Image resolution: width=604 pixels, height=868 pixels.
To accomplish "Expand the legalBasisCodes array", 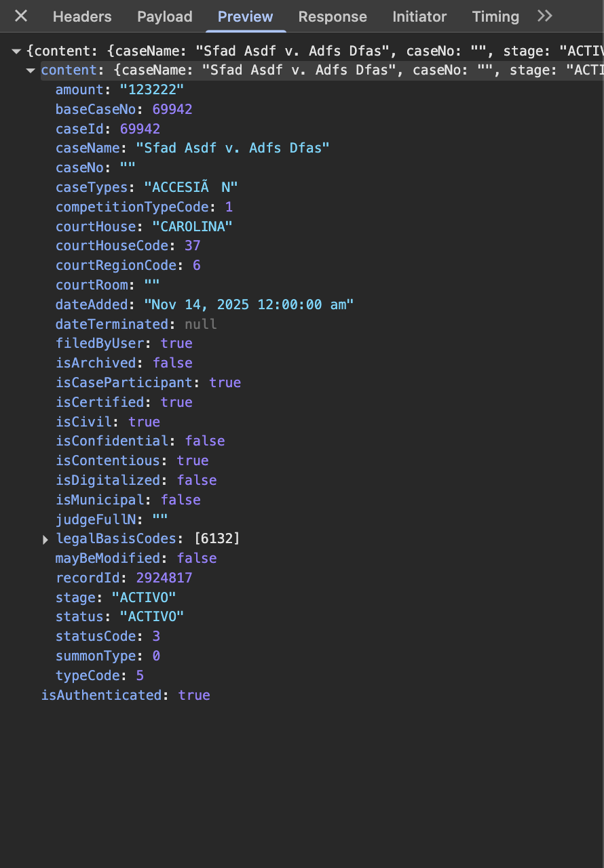I will click(x=45, y=540).
